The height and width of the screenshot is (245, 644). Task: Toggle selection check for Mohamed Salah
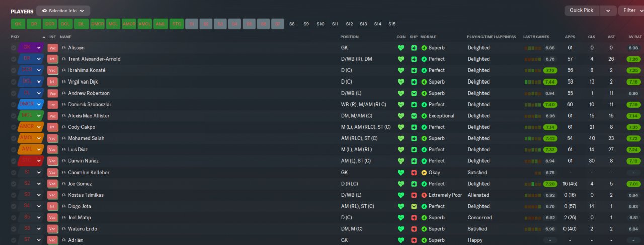[x=14, y=138]
